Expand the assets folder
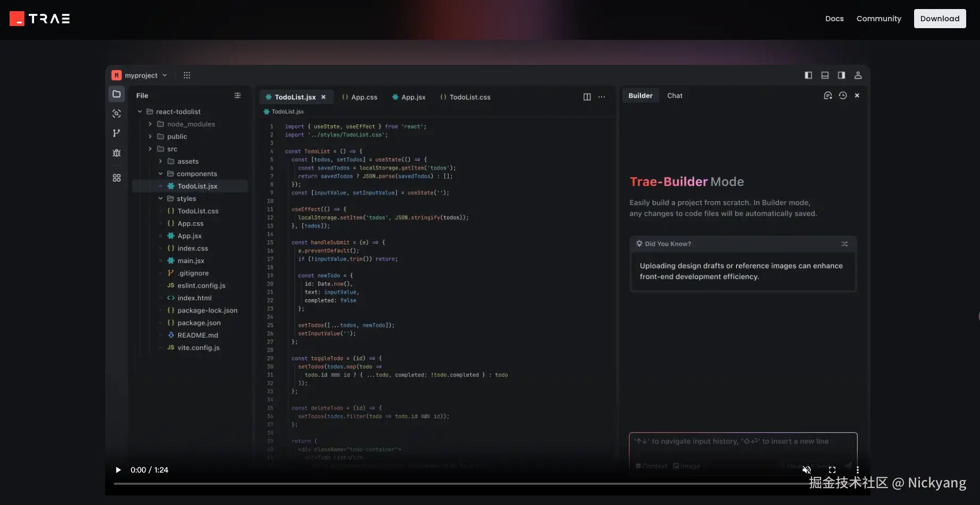 (x=160, y=162)
